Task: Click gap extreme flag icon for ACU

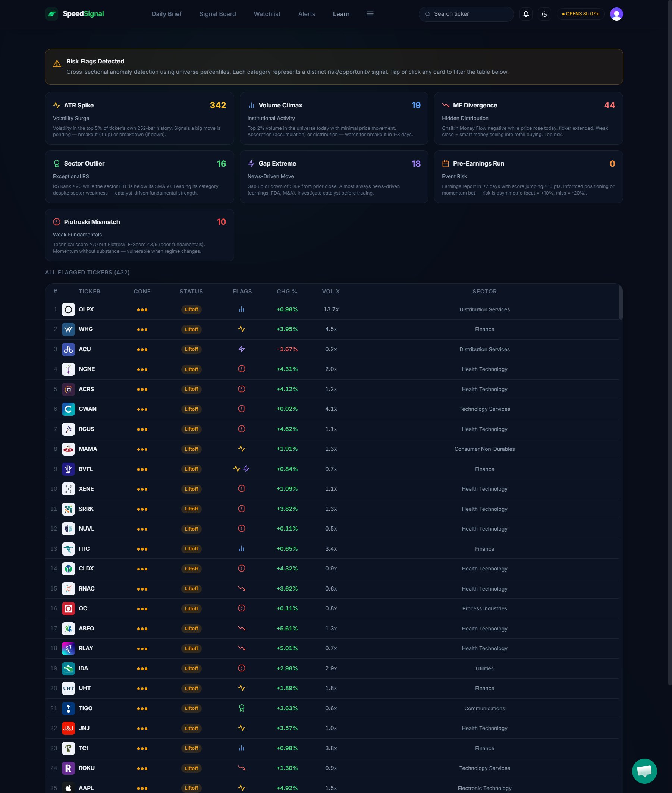Action: click(x=242, y=349)
